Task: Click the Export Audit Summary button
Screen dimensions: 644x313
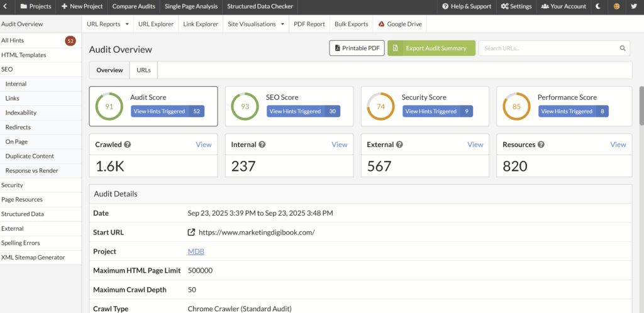Action: point(431,48)
